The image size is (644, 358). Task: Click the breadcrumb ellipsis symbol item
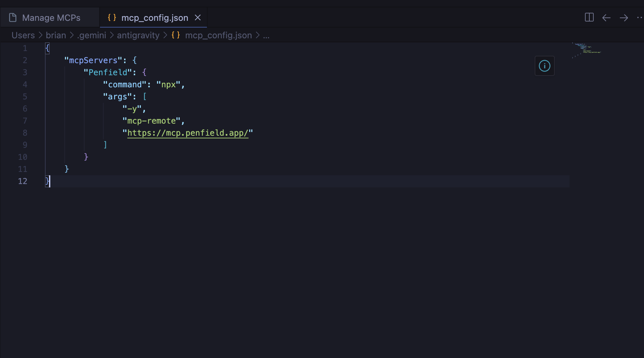(x=266, y=35)
